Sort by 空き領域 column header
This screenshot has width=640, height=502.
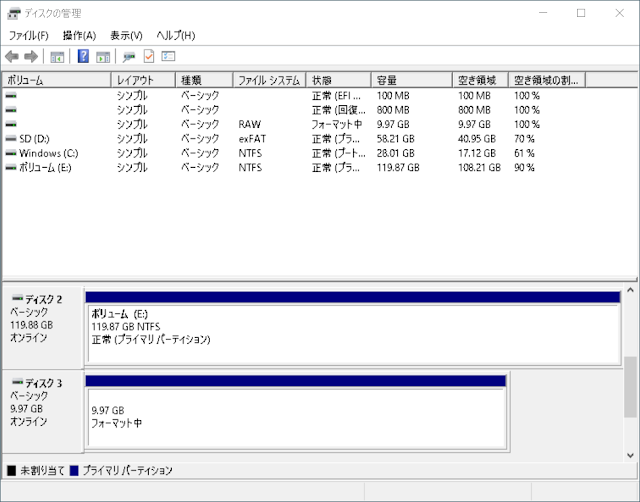(480, 80)
